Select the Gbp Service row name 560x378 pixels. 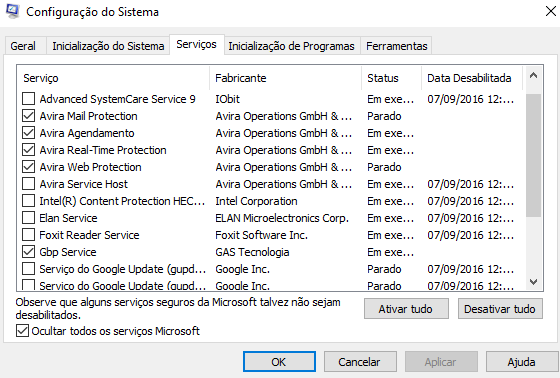[68, 252]
